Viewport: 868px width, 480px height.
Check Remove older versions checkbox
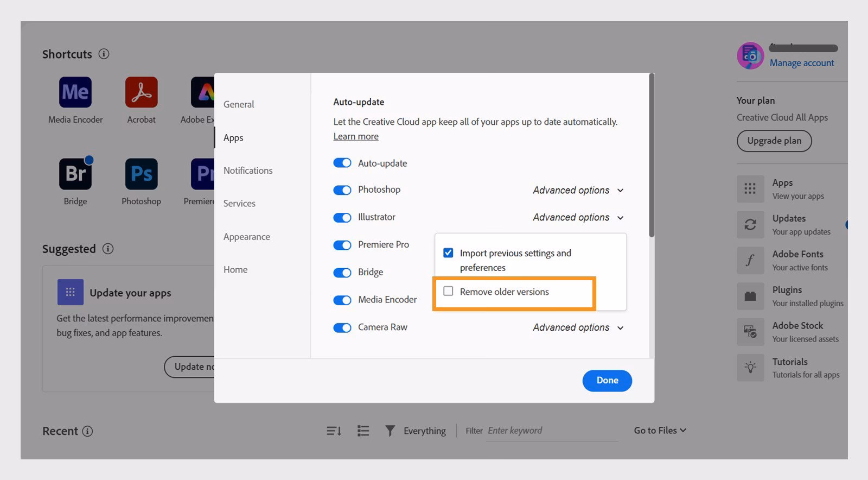448,292
